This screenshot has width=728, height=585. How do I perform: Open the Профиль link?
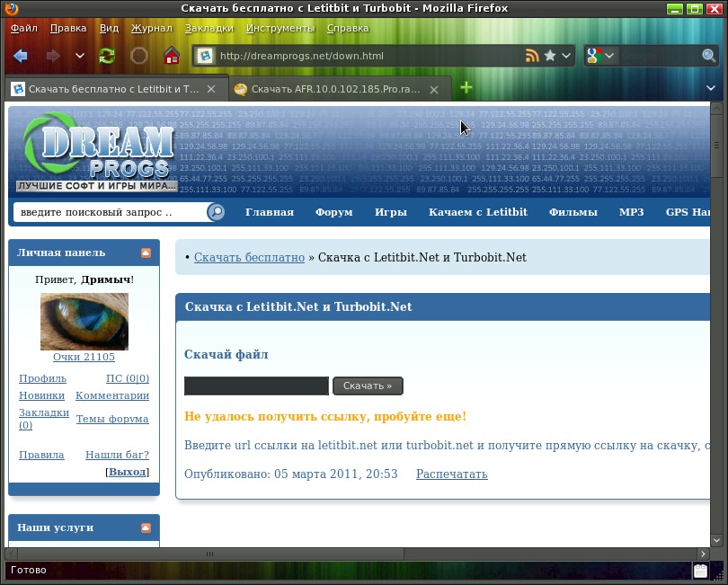[43, 378]
